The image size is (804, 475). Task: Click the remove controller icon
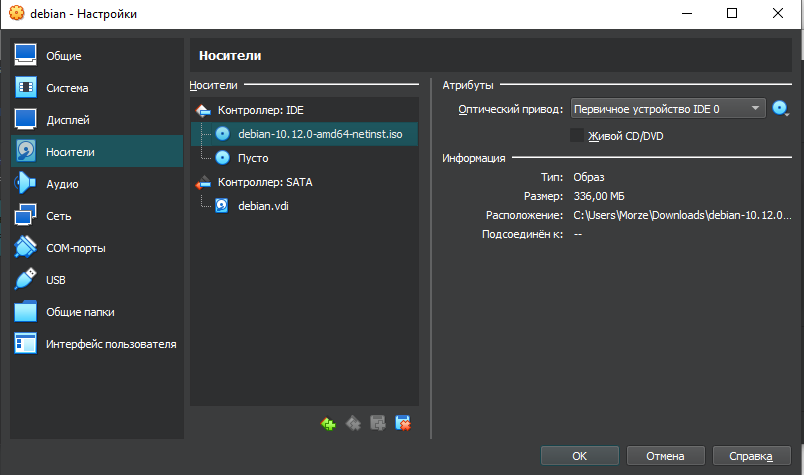coord(353,424)
